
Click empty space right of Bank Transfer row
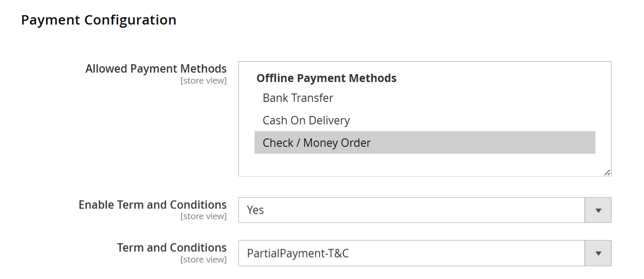coord(464,98)
